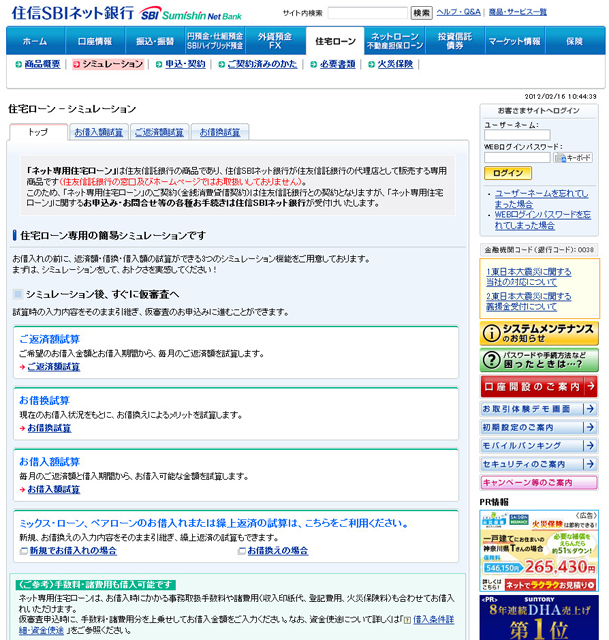Open the マーケット情報 menu
The image size is (609, 640).
[515, 41]
